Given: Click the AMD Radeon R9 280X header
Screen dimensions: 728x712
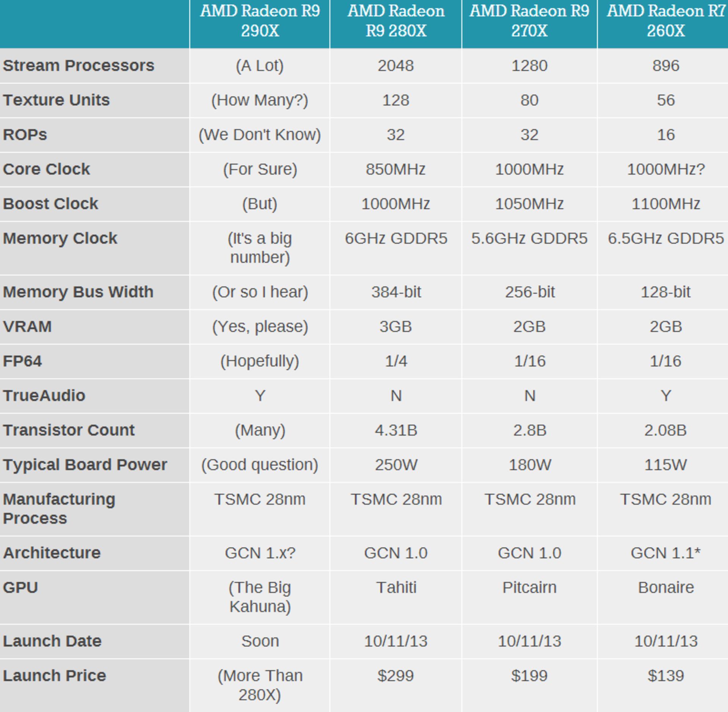Looking at the screenshot, I should click(396, 21).
